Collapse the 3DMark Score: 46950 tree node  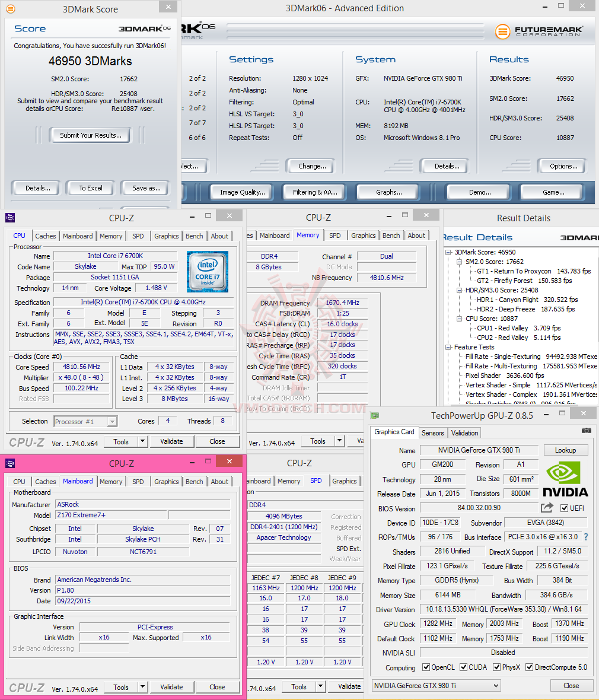coord(448,252)
